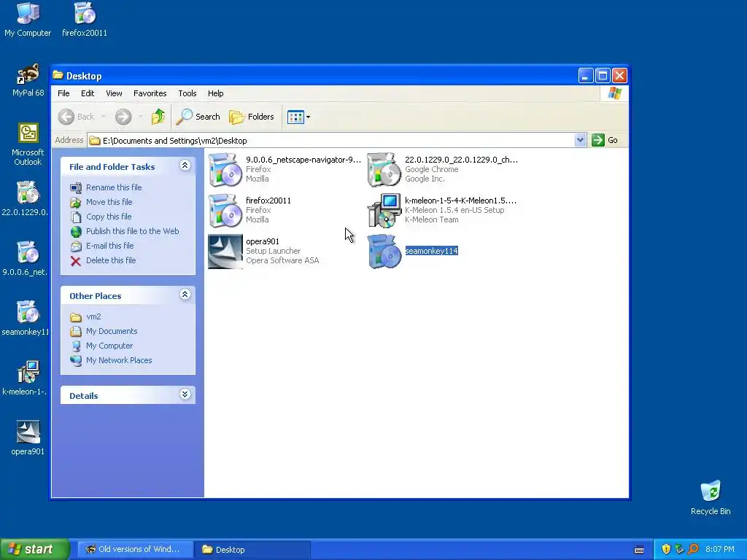Open the Favorites menu

(150, 93)
